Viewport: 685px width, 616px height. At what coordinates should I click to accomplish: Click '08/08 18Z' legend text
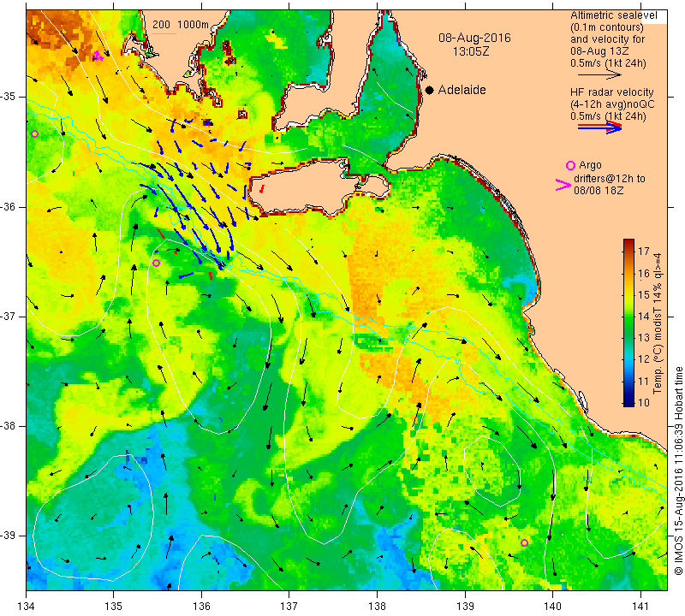[x=599, y=191]
